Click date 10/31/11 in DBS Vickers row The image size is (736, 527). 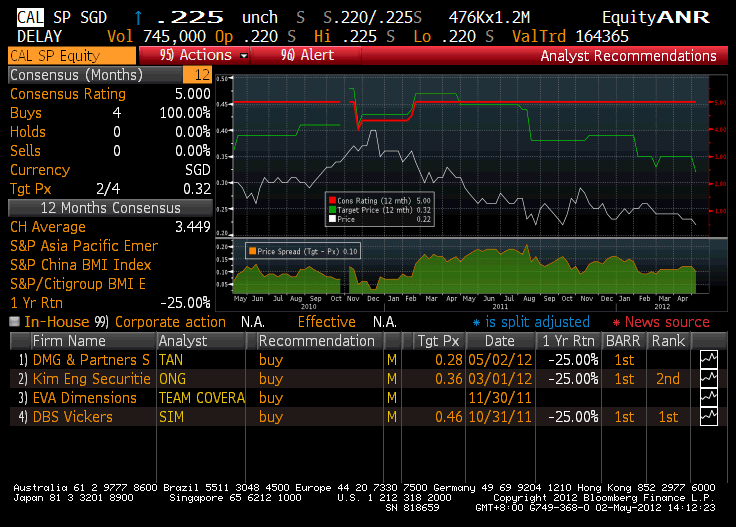coord(500,417)
